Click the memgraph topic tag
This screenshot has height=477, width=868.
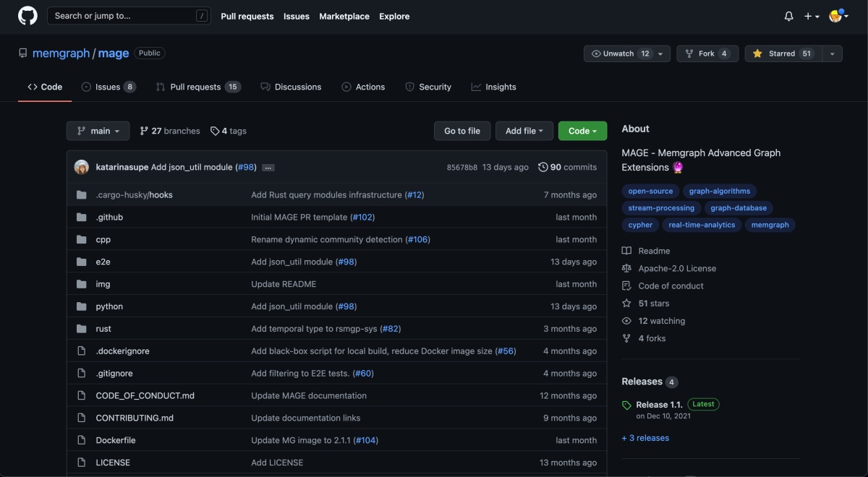coord(770,225)
